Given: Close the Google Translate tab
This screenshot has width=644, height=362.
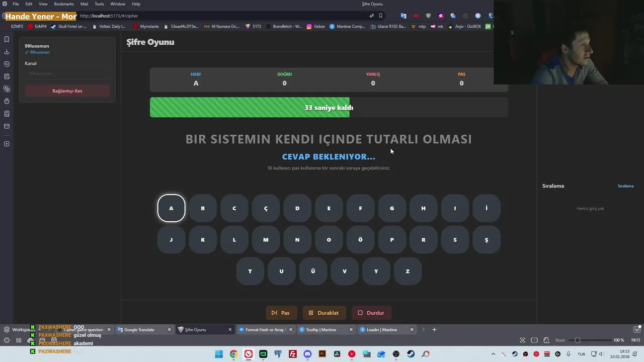Looking at the screenshot, I should coord(170,330).
